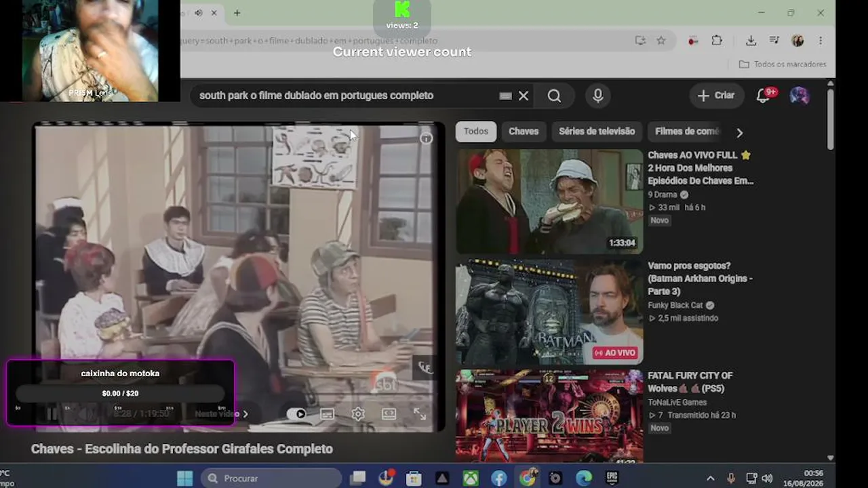Image resolution: width=868 pixels, height=488 pixels.
Task: Open the Todos os marcadores bookmarks folder
Action: tap(782, 64)
